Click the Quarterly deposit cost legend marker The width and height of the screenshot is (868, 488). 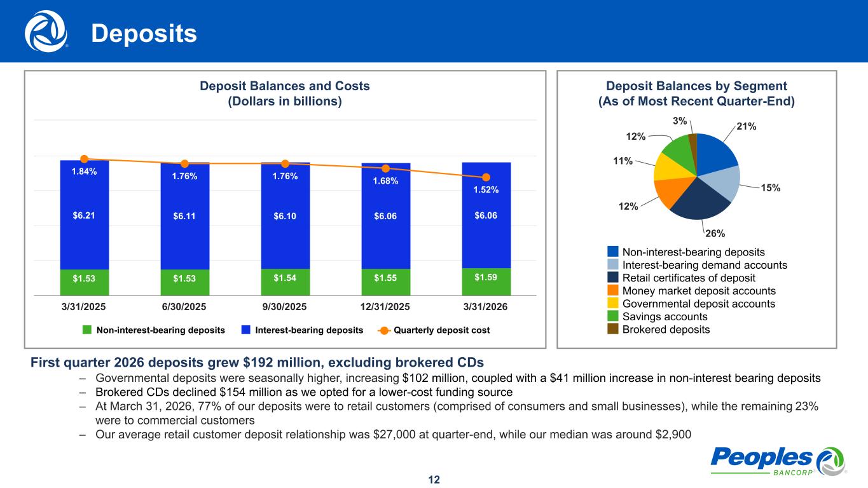383,330
